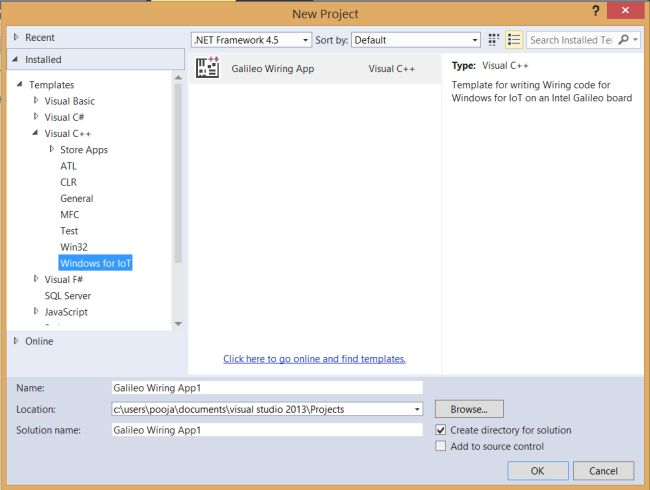650x490 pixels.
Task: Expand the JavaScript node arrow
Action: click(x=36, y=311)
